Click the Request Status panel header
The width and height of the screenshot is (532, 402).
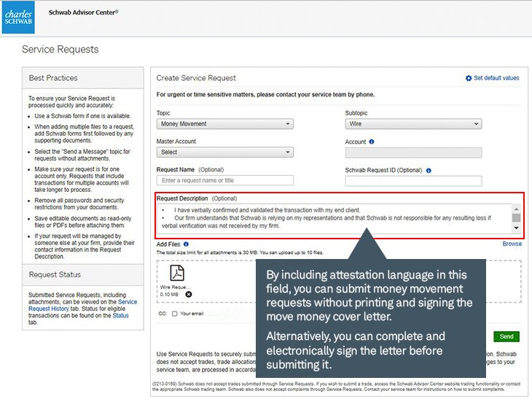[x=83, y=274]
